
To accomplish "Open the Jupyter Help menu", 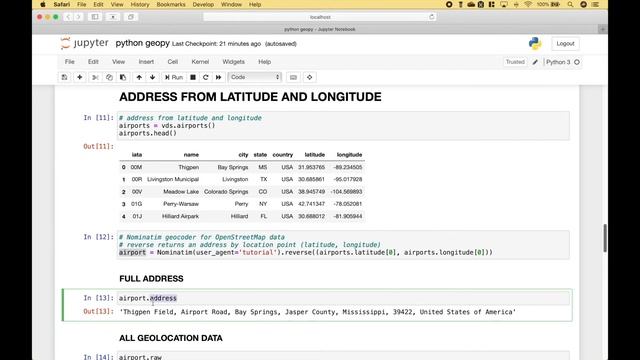I will coord(264,62).
